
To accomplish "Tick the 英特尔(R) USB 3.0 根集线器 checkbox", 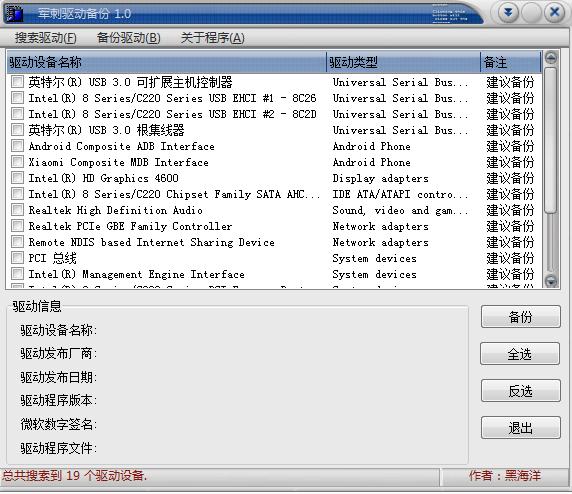I will [17, 130].
